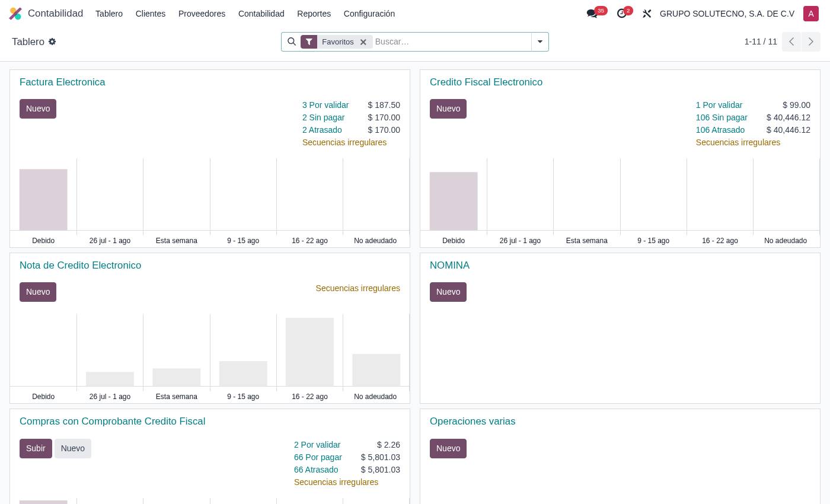Open the Reportes menu
The width and height of the screenshot is (830, 504).
tap(314, 14)
